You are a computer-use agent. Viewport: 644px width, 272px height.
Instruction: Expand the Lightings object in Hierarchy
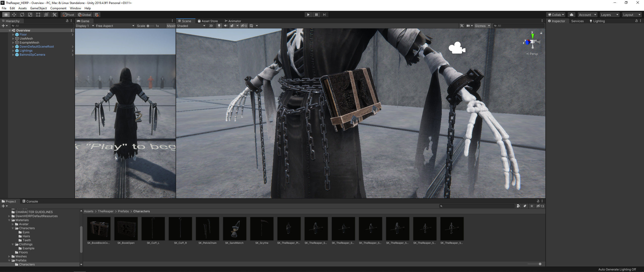[13, 51]
